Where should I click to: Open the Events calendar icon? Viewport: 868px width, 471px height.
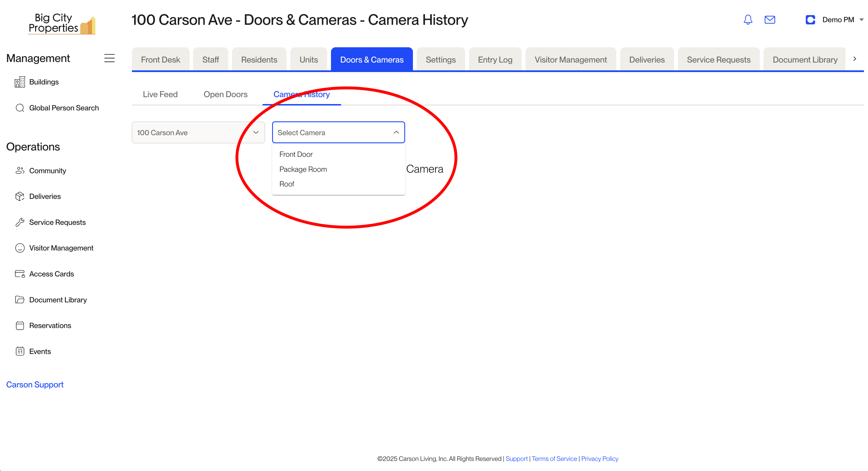click(x=20, y=351)
